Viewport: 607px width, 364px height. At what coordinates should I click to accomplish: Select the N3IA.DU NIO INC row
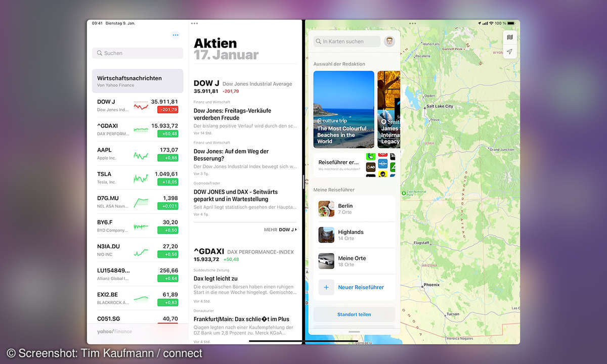[x=138, y=250]
